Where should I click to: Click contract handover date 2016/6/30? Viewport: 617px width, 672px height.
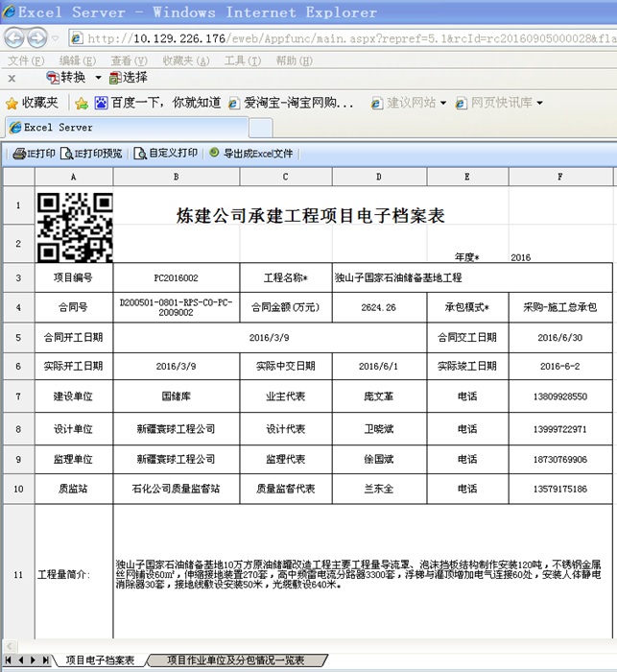[560, 338]
